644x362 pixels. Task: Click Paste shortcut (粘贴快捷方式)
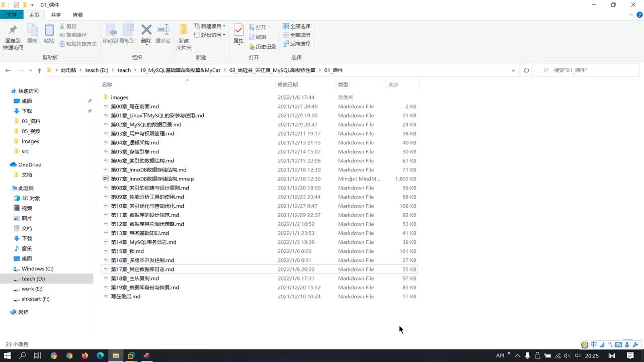pyautogui.click(x=78, y=44)
